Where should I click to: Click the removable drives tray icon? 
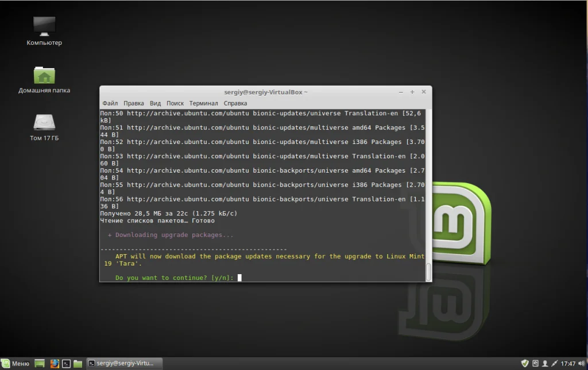pos(536,363)
